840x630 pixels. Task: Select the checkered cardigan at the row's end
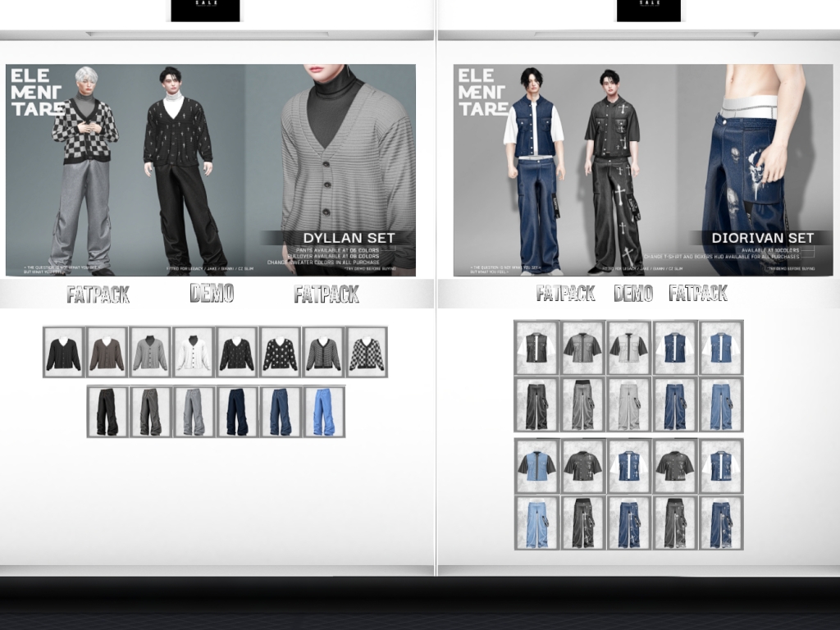pyautogui.click(x=367, y=352)
